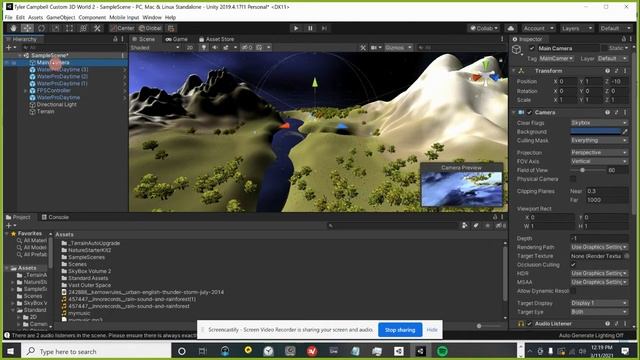Open the Projection Perspective dropdown
This screenshot has height=360, width=640.
599,153
